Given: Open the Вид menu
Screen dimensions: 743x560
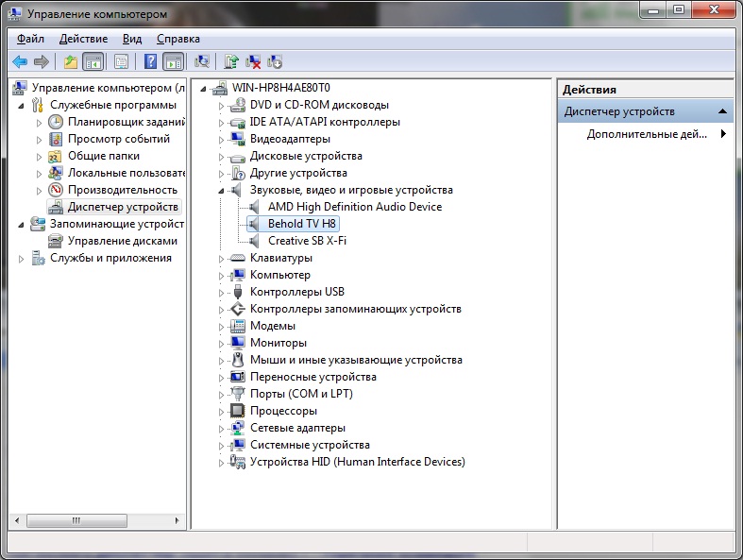Looking at the screenshot, I should pos(132,39).
